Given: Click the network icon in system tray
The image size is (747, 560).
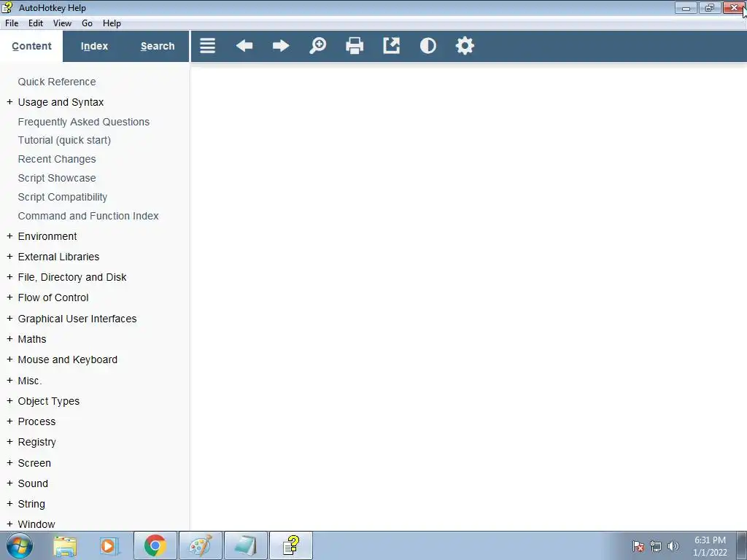Looking at the screenshot, I should pyautogui.click(x=656, y=546).
